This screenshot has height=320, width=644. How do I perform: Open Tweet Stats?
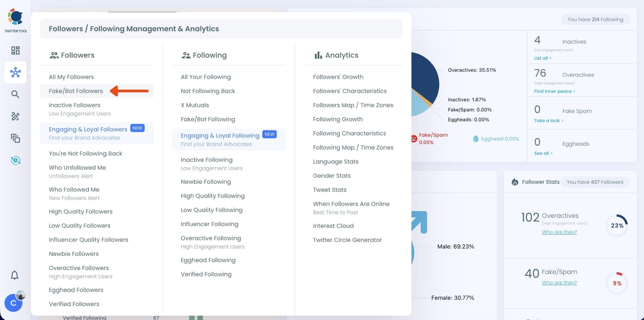coord(330,190)
